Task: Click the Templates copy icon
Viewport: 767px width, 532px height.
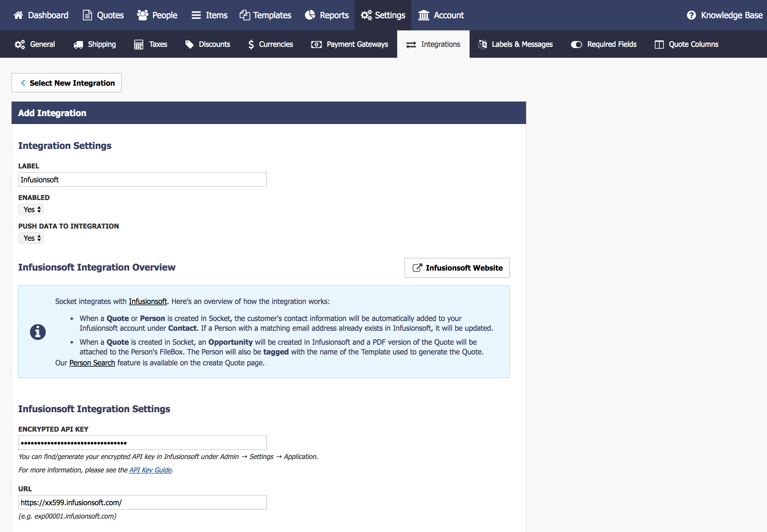Action: [x=245, y=15]
